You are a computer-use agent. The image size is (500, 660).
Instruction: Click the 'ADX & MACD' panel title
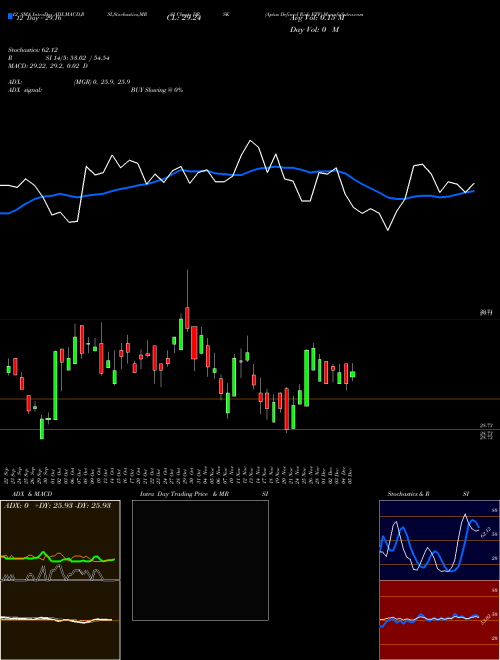[32, 494]
